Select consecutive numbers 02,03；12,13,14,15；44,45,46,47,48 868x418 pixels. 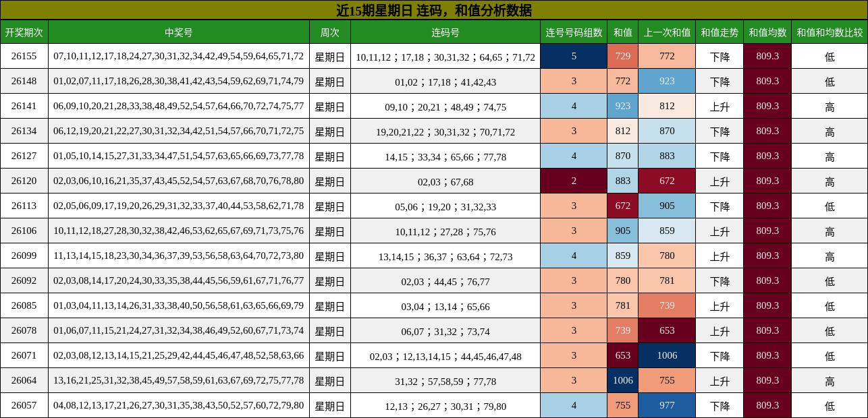(x=445, y=356)
